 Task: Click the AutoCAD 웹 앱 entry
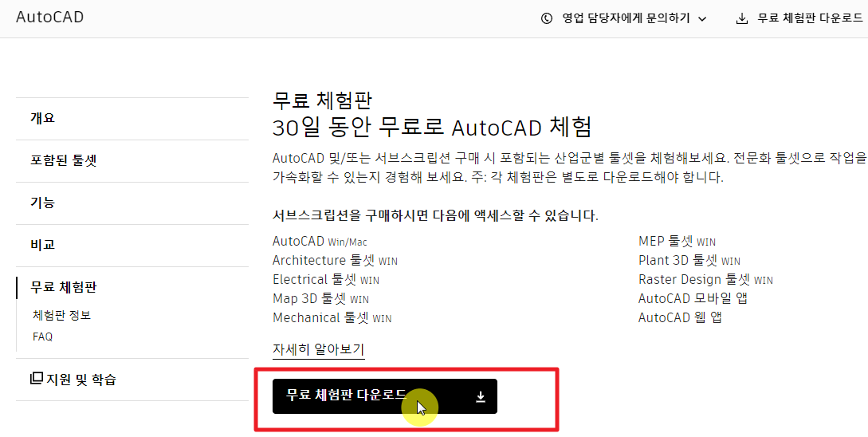pos(681,318)
